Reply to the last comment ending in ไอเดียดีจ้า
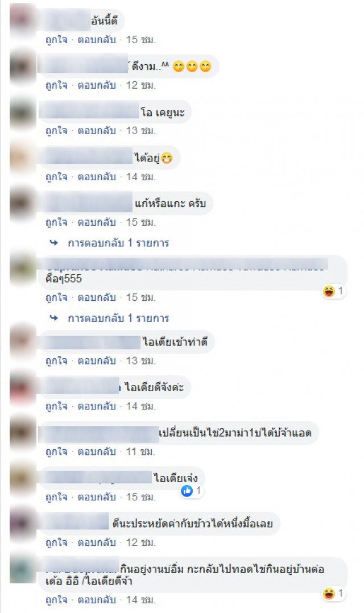The width and height of the screenshot is (364, 613). (x=97, y=599)
